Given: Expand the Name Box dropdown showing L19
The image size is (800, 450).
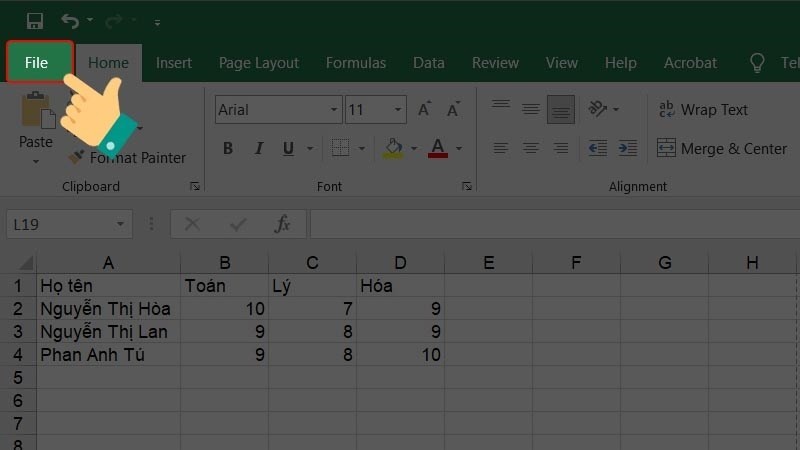Looking at the screenshot, I should point(120,224).
